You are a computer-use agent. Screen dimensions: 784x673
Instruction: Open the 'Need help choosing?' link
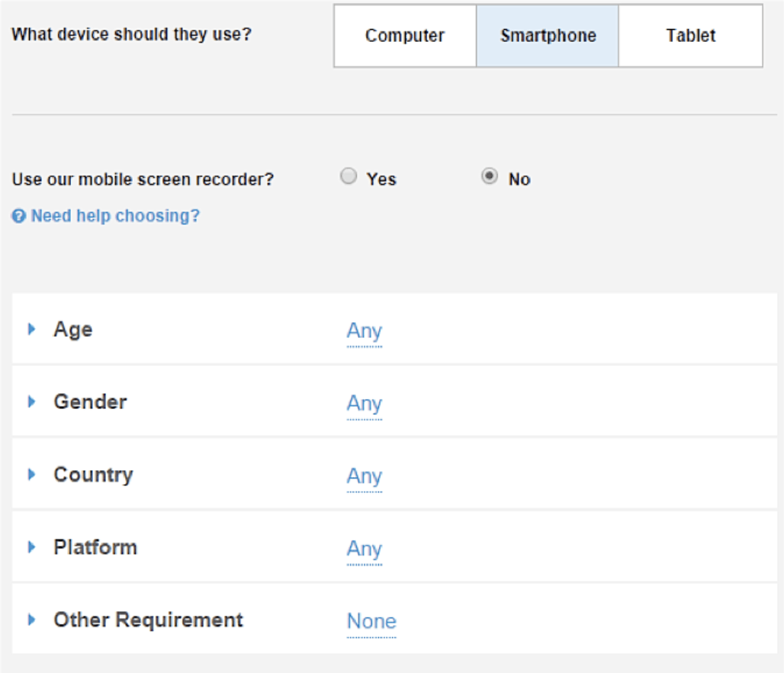coord(114,216)
